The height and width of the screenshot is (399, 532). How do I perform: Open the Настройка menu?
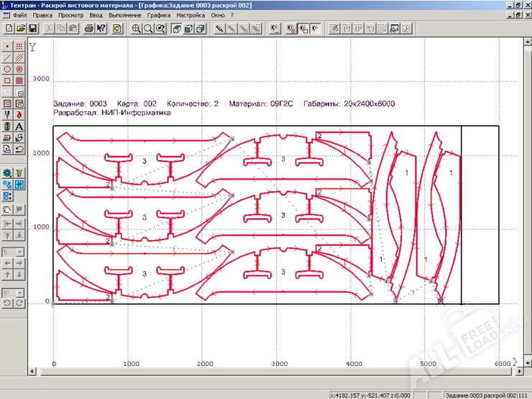[191, 15]
